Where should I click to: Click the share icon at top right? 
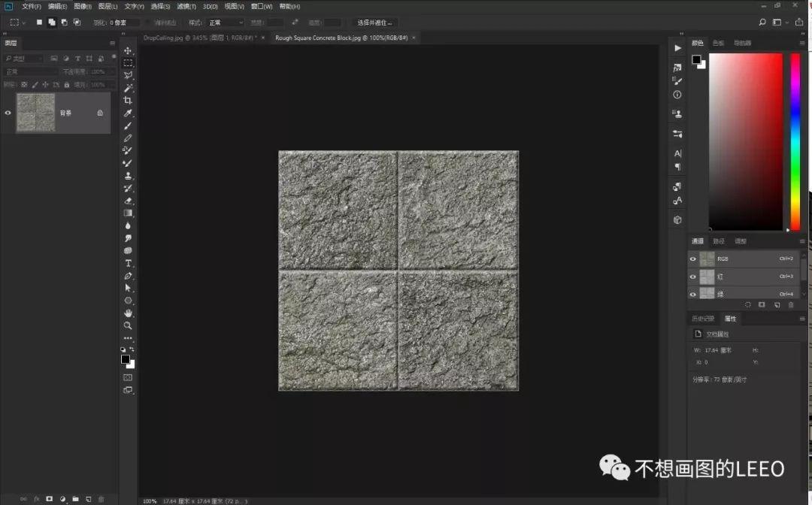(799, 23)
